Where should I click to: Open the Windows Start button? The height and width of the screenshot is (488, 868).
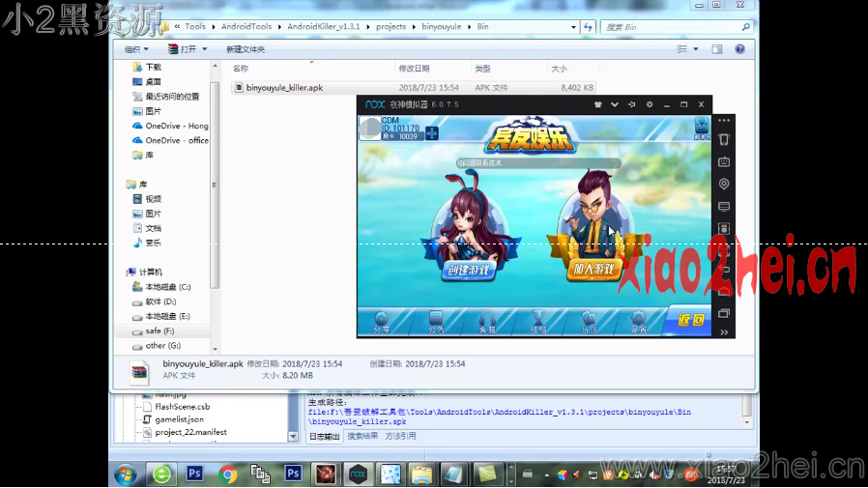point(126,474)
